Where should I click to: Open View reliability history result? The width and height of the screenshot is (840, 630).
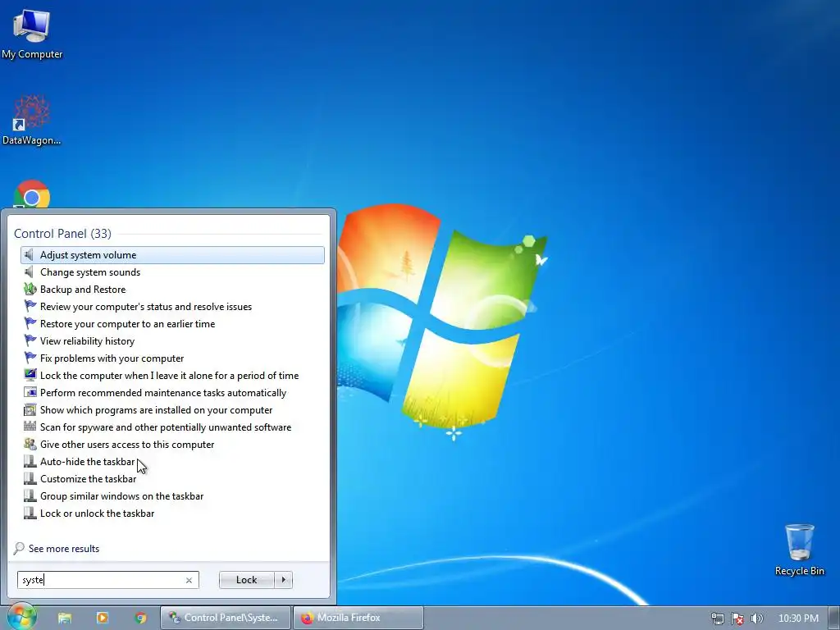(x=172, y=340)
